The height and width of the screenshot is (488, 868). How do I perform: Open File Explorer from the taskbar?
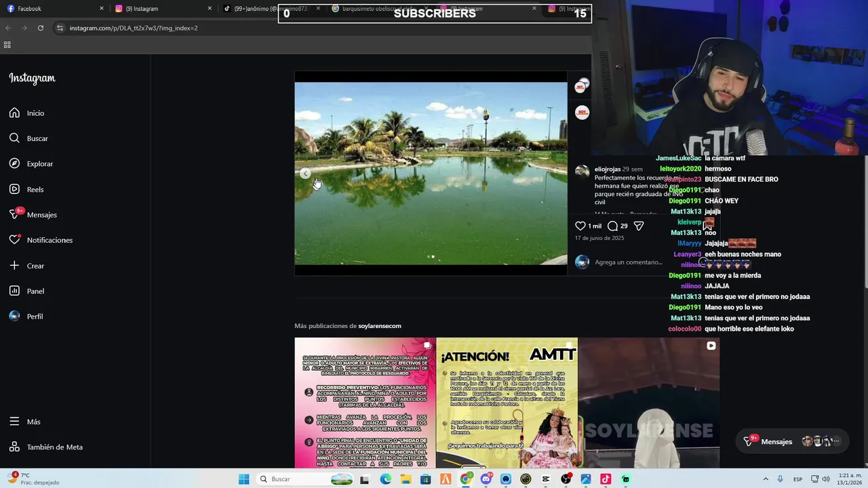point(406,479)
